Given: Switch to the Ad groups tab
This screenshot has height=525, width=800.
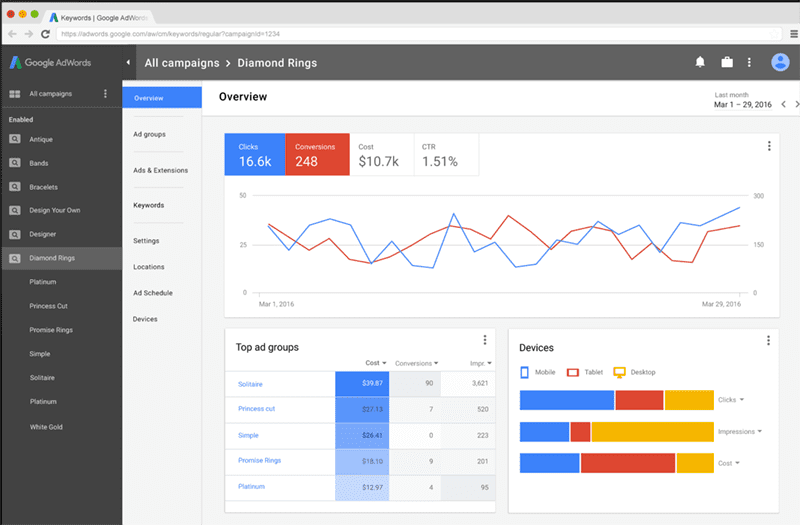Looking at the screenshot, I should click(x=149, y=134).
